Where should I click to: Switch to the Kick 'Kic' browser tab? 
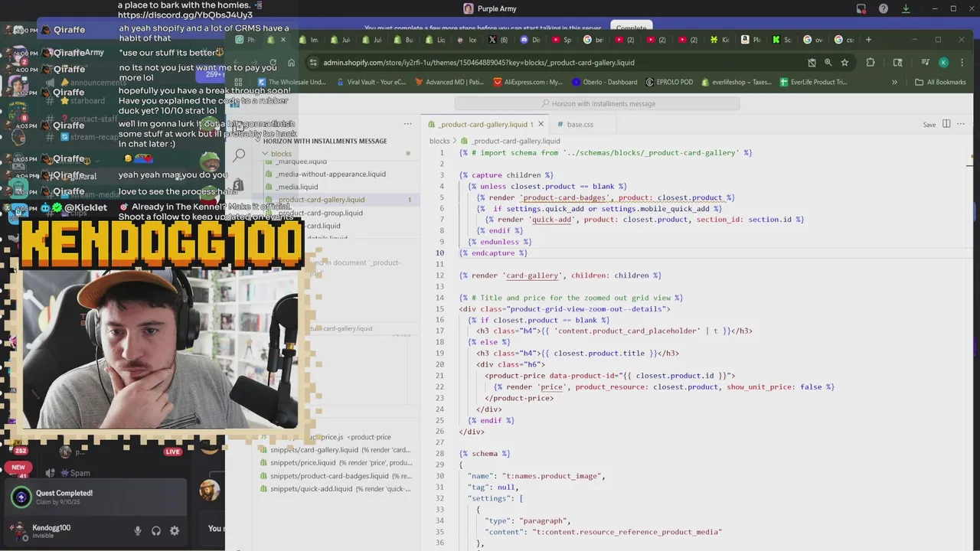pyautogui.click(x=720, y=40)
